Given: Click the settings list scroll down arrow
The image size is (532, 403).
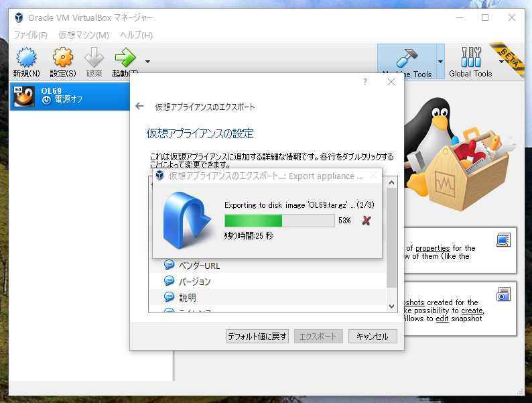Looking at the screenshot, I should click(391, 306).
